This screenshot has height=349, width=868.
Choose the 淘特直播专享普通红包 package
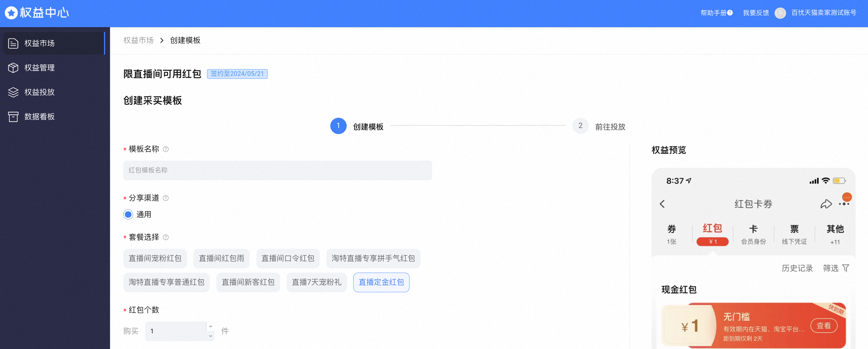click(x=167, y=282)
